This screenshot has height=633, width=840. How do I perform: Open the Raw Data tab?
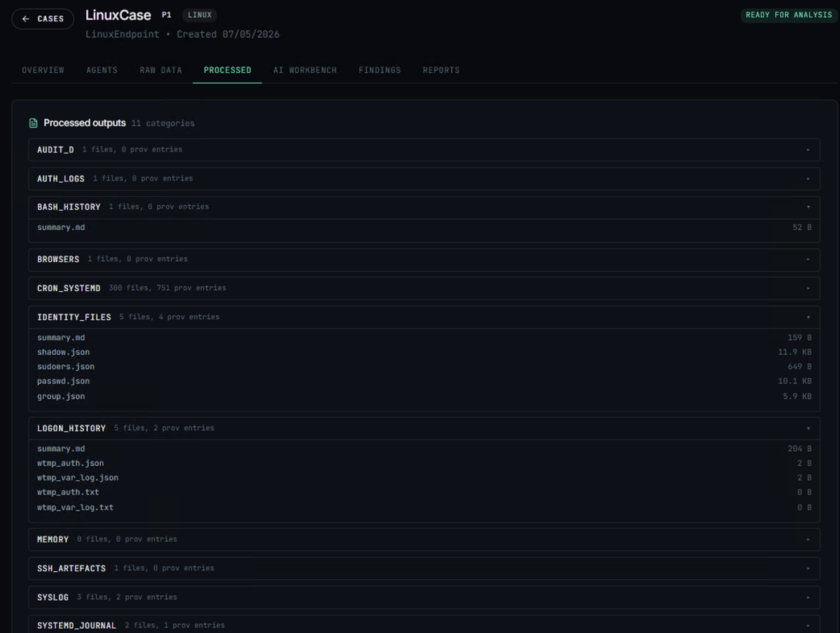[x=161, y=70]
